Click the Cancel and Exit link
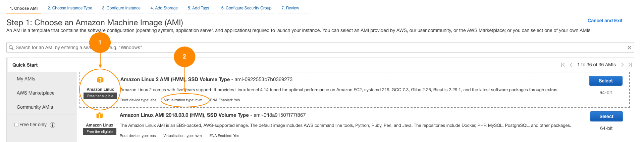The height and width of the screenshot is (142, 644). click(605, 21)
